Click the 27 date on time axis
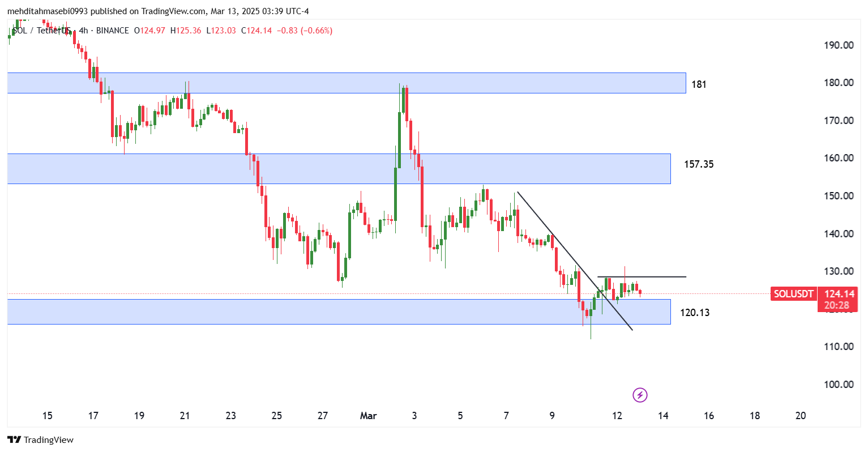Screen dimensions: 868x452 point(323,416)
